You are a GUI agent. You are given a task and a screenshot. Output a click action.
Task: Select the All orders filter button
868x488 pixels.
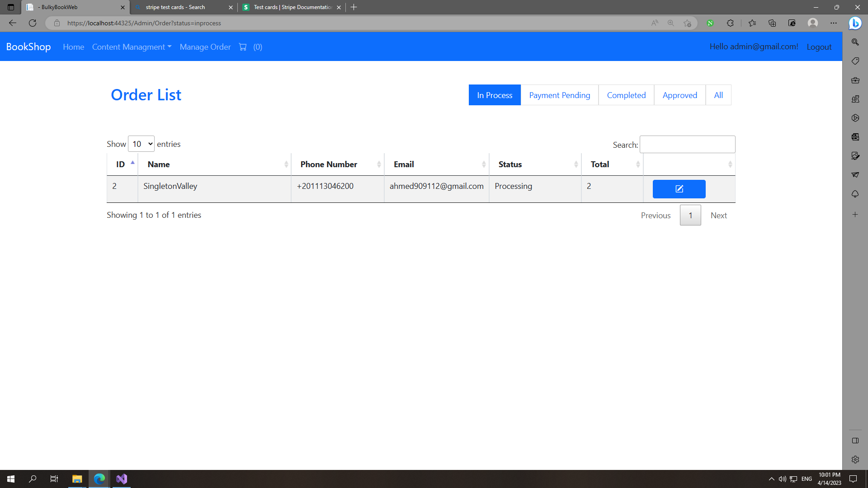coord(718,95)
